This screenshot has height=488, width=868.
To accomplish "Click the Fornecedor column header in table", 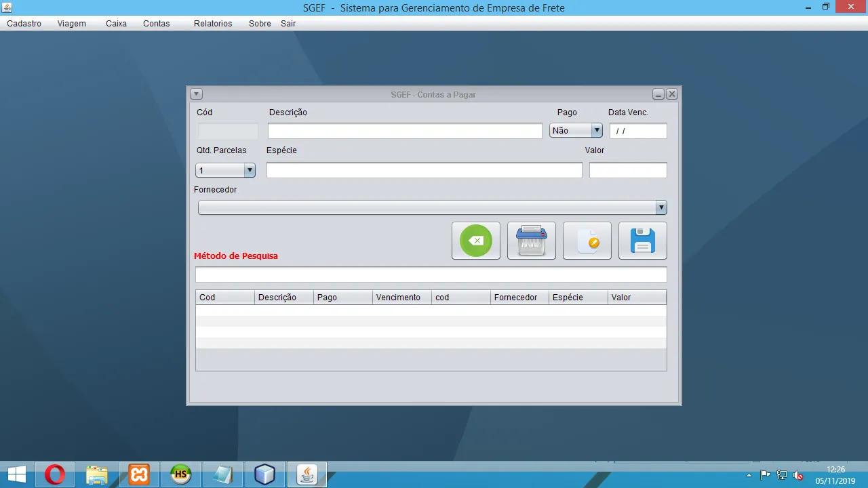I will pyautogui.click(x=519, y=298).
